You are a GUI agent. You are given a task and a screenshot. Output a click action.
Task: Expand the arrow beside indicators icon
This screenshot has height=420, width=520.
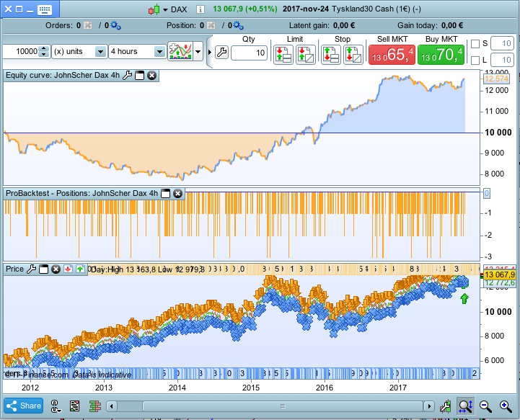tap(198, 52)
